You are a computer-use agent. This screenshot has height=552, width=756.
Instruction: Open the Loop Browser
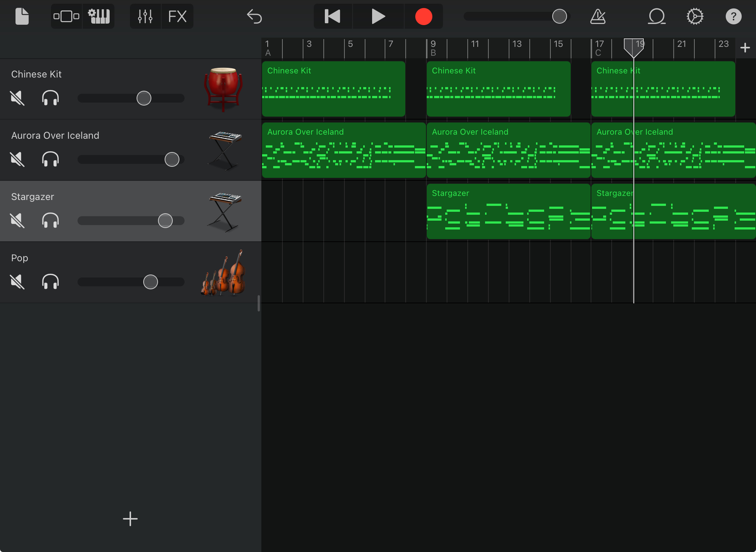657,16
